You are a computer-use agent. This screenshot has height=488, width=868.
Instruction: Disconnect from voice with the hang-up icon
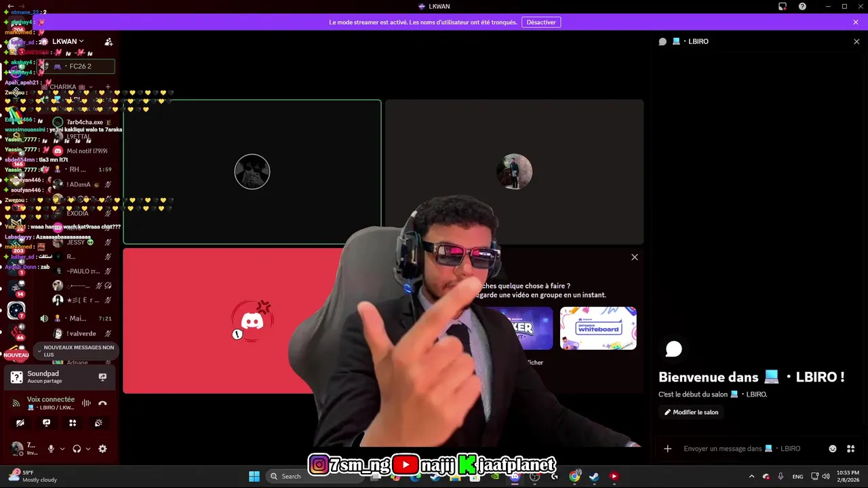click(x=102, y=403)
